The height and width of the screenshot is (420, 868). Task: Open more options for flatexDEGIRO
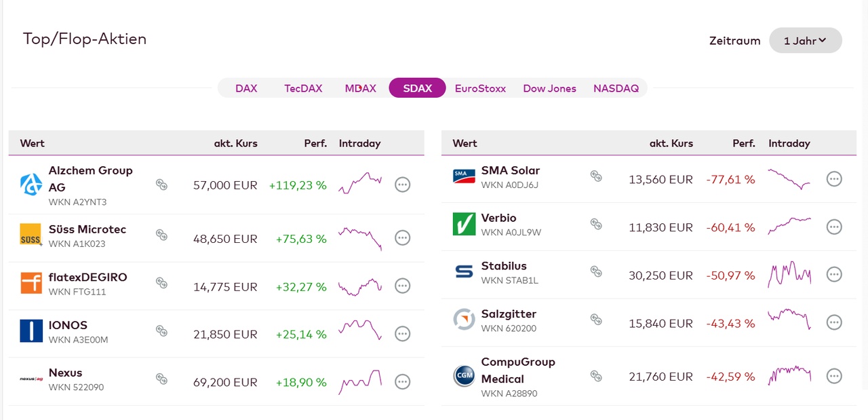click(403, 286)
